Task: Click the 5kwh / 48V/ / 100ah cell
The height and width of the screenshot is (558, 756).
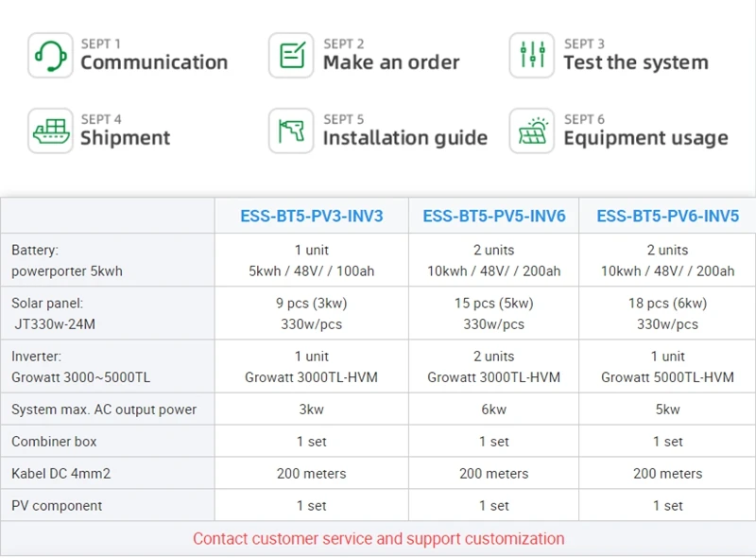Action: (312, 271)
